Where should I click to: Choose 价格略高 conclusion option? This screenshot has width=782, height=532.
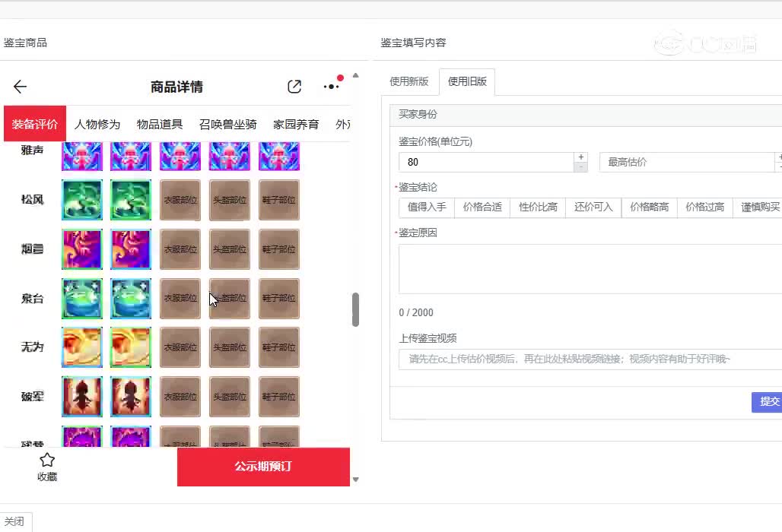[x=650, y=207]
